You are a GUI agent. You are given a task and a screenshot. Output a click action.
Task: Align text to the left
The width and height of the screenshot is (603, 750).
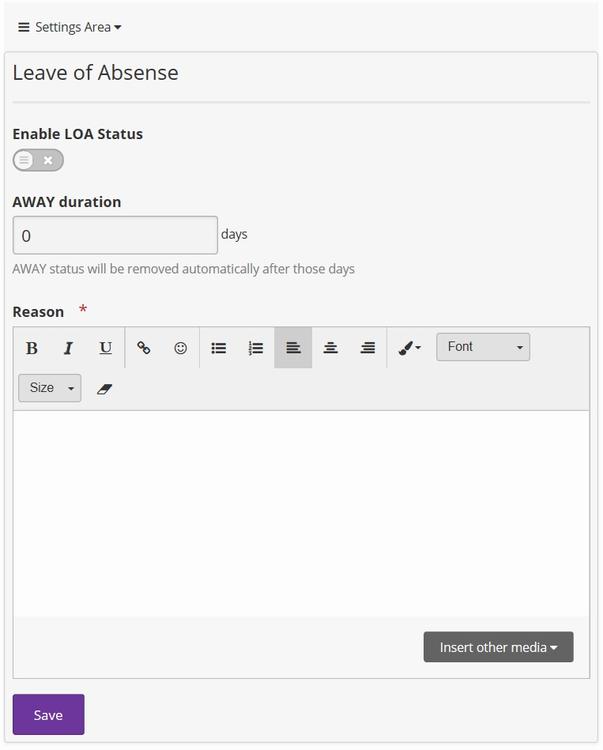(x=293, y=348)
